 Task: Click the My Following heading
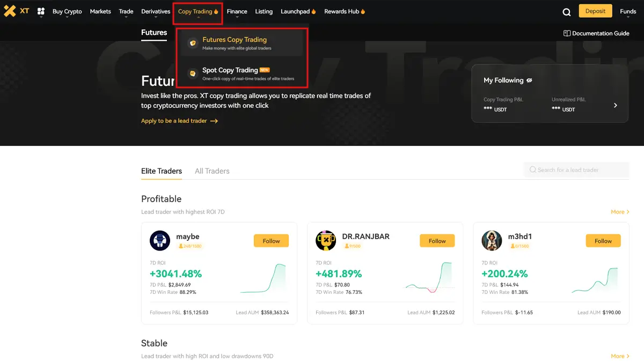click(503, 80)
